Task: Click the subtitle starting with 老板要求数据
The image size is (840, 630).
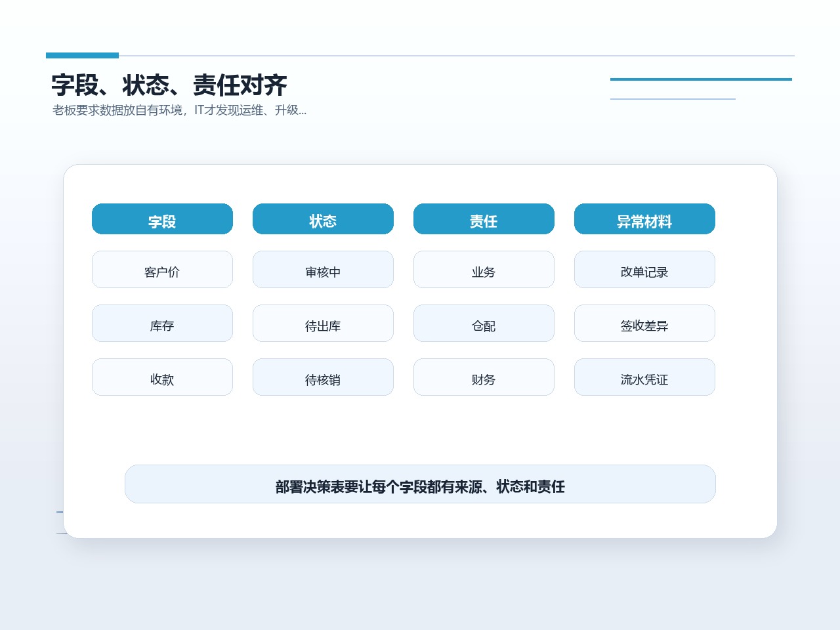Action: (179, 110)
